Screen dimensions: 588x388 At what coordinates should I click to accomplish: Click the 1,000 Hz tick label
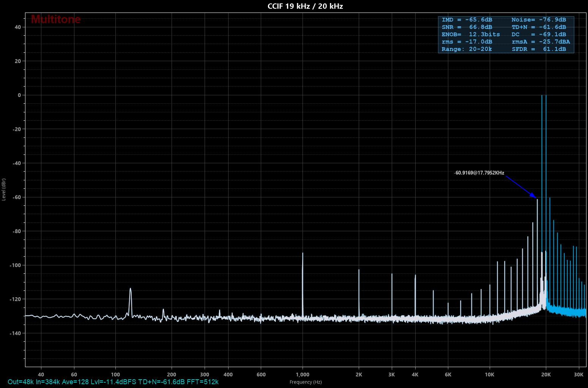tap(303, 374)
